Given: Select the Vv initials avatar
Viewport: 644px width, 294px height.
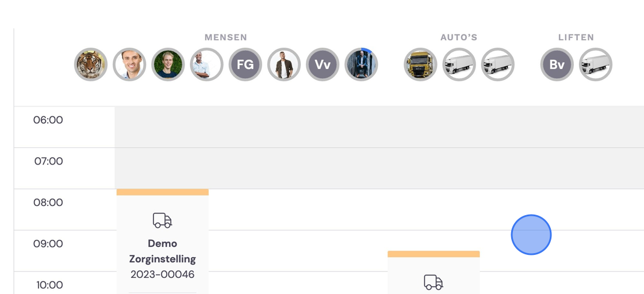Looking at the screenshot, I should pyautogui.click(x=323, y=64).
